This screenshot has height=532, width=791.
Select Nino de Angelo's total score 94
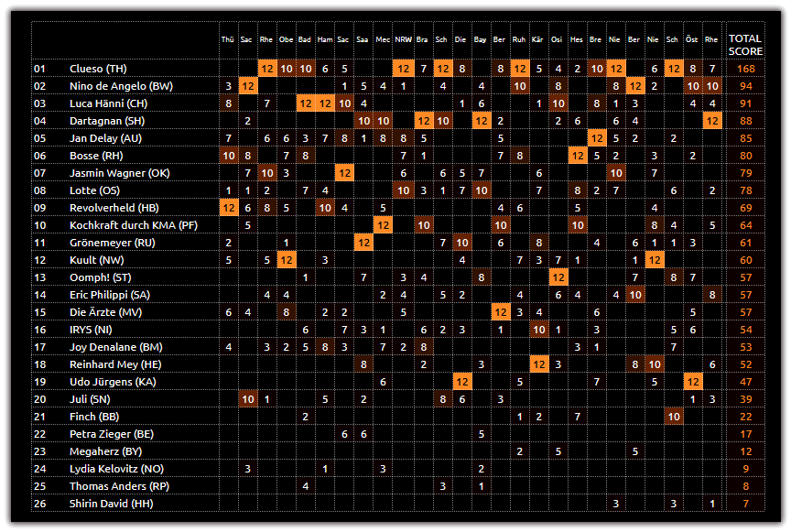pyautogui.click(x=745, y=86)
